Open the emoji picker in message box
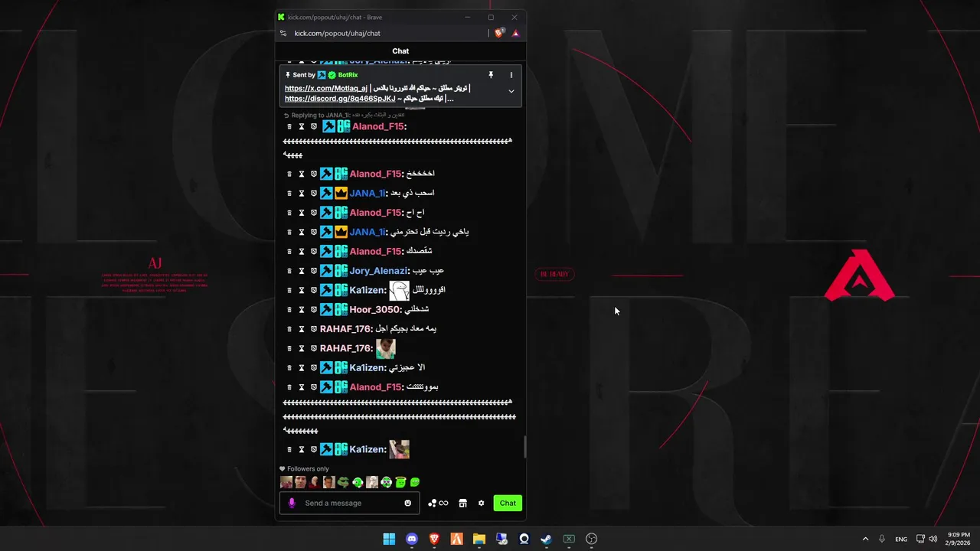980x551 pixels. coord(407,503)
